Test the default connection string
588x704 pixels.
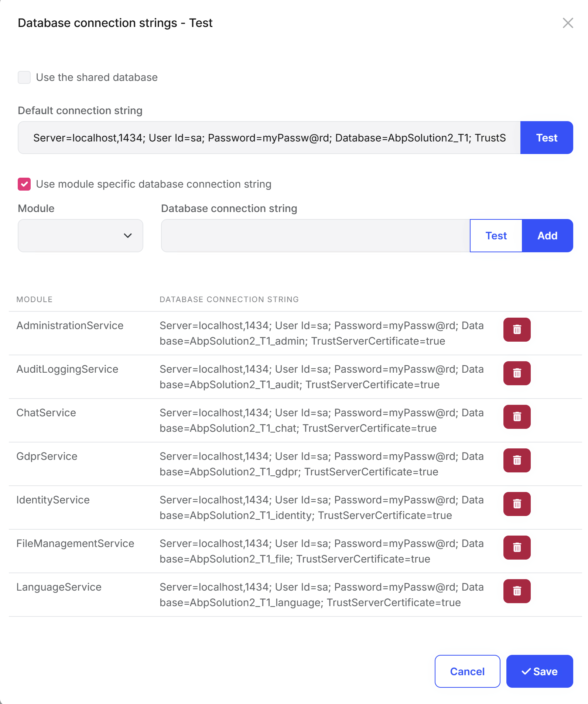click(x=547, y=138)
